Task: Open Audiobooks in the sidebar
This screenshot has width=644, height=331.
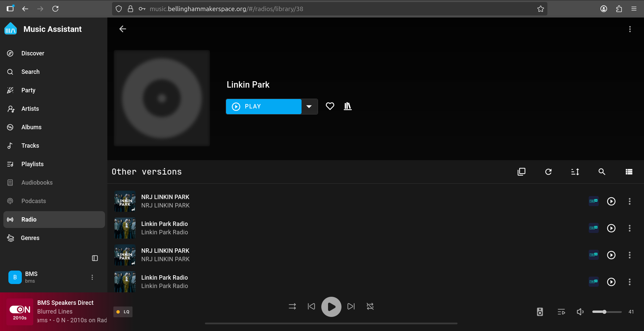Action: point(54,183)
